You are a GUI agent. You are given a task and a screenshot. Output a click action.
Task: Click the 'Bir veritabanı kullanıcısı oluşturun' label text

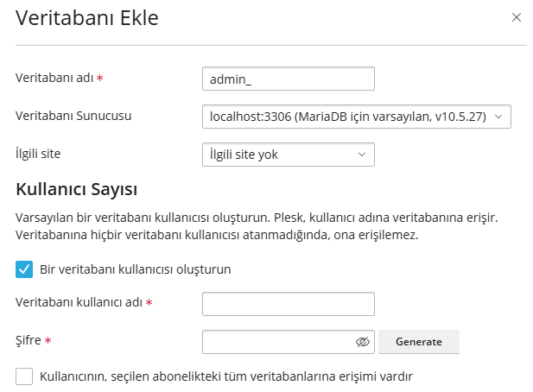click(136, 269)
